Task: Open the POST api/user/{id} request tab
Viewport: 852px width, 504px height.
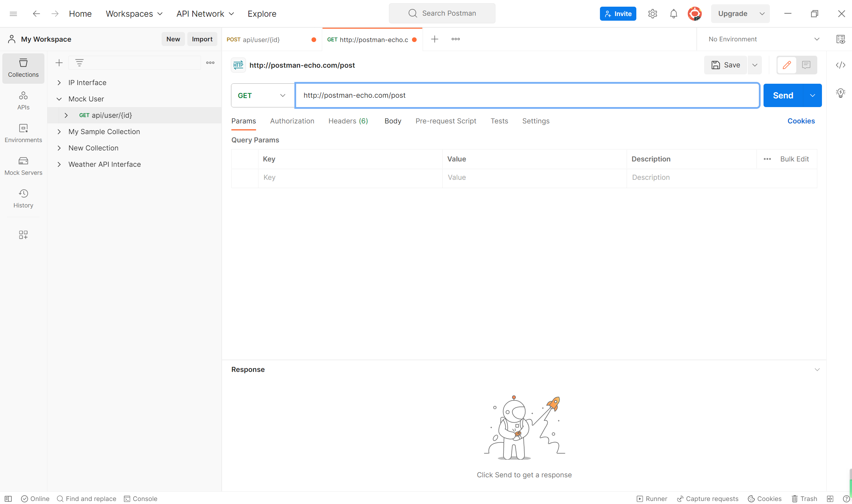Action: point(261,39)
